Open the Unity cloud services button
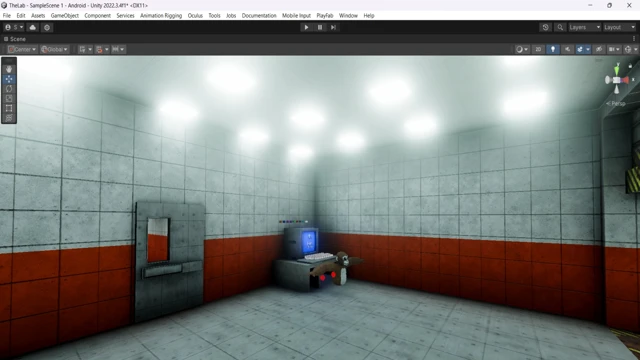Screen dimensions: 640x360 point(33,27)
